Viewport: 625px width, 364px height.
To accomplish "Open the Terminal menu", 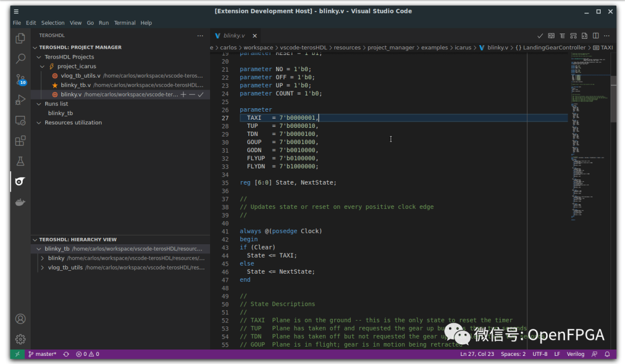I will tap(125, 23).
